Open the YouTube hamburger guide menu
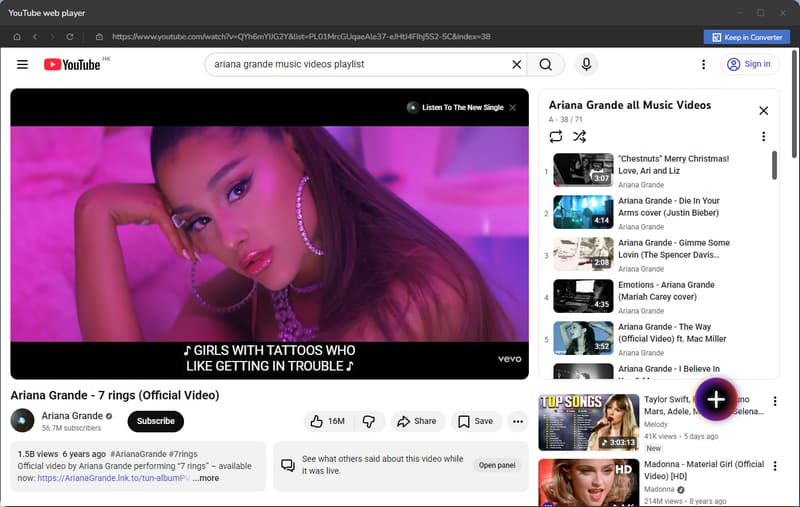The height and width of the screenshot is (507, 800). tap(22, 64)
